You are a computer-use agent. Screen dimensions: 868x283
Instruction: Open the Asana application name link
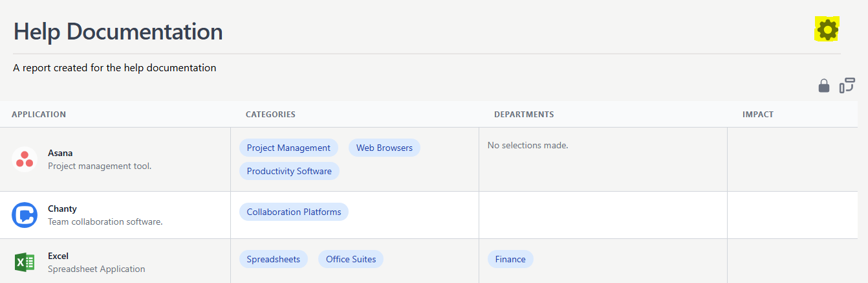(x=60, y=153)
